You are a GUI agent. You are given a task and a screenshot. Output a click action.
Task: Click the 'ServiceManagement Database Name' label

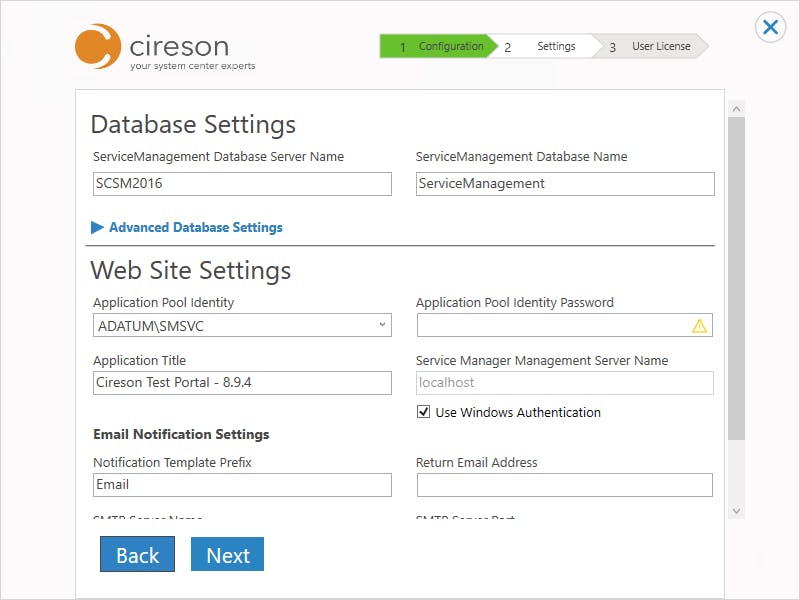tap(521, 157)
